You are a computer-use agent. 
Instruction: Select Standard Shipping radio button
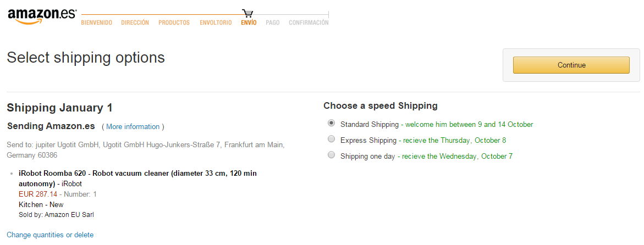(332, 123)
